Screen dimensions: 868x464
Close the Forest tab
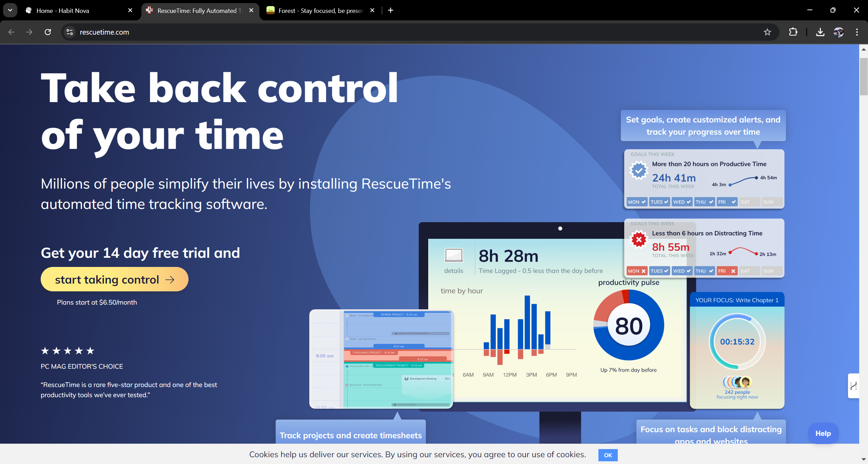coord(372,10)
